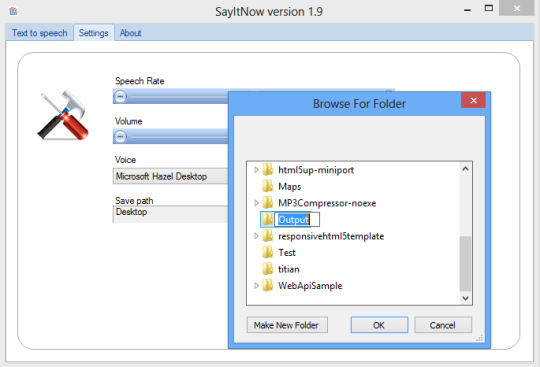The height and width of the screenshot is (367, 540).
Task: Click the folder list scroll down arrow
Action: [466, 298]
